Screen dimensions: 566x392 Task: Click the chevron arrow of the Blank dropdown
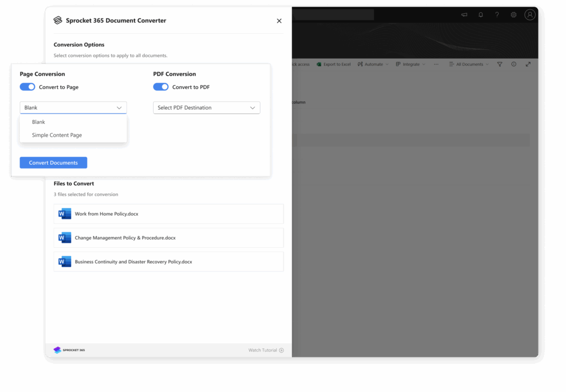(119, 108)
